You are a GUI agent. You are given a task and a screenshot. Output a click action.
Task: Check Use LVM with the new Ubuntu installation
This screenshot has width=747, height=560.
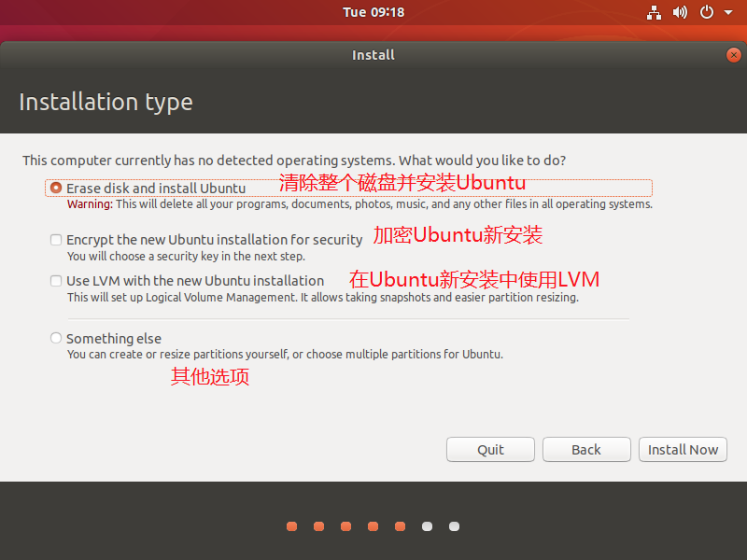coord(56,281)
